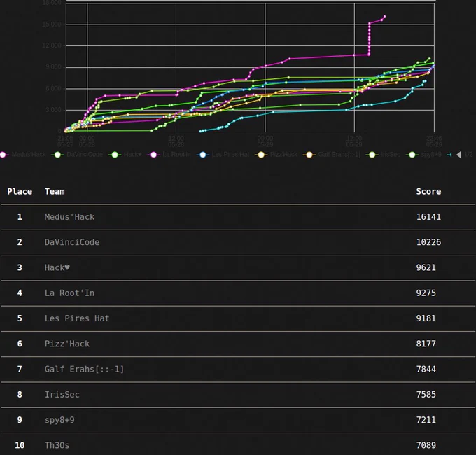476x455 pixels.
Task: Open the Les Pires Hat team entry
Action: pyautogui.click(x=77, y=318)
